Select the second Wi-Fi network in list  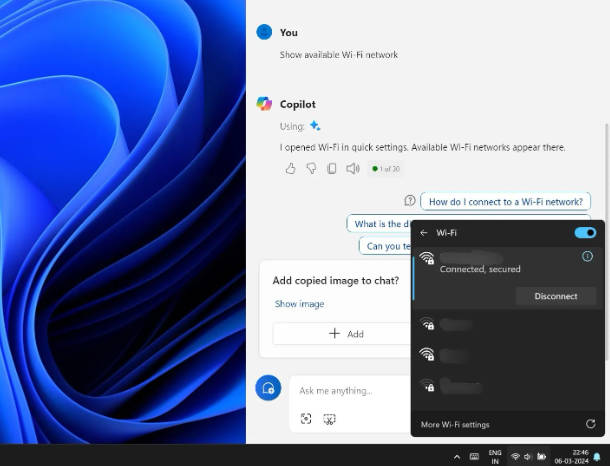click(x=508, y=324)
